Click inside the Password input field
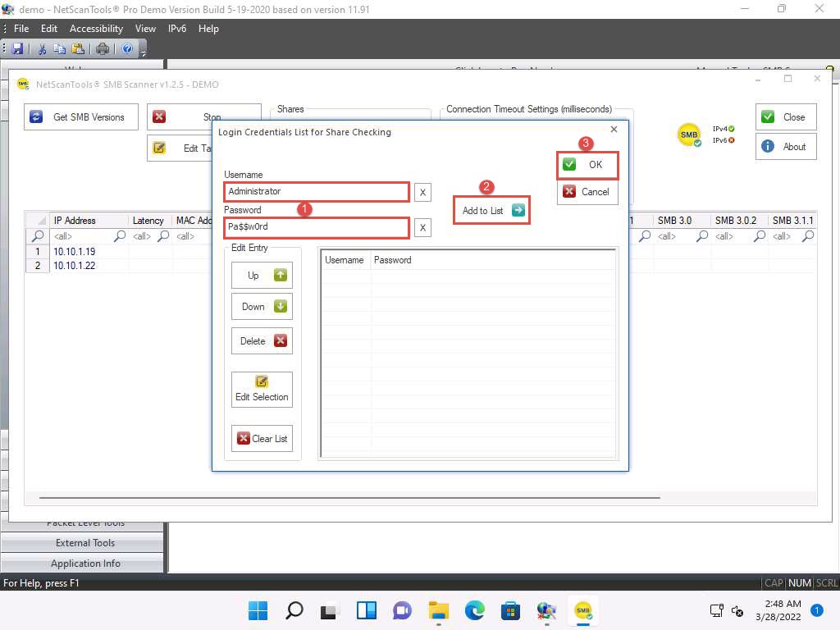The image size is (840, 630). (x=317, y=227)
